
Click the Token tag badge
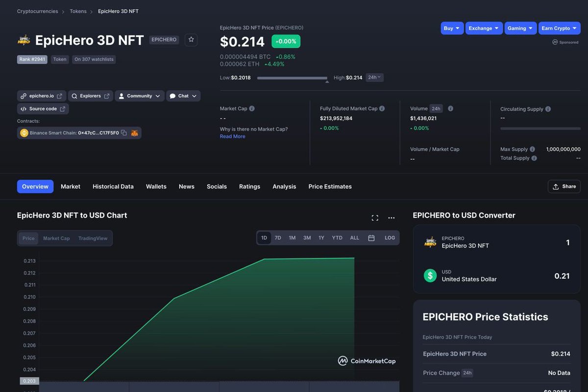pos(60,59)
